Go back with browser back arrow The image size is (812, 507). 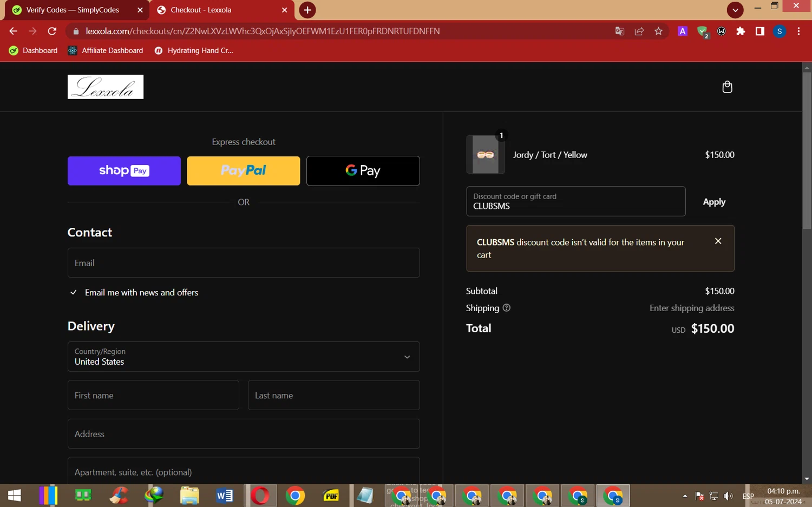pyautogui.click(x=13, y=31)
